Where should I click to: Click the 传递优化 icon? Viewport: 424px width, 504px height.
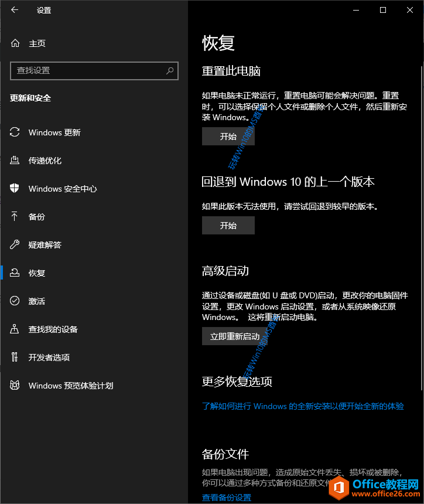click(15, 160)
